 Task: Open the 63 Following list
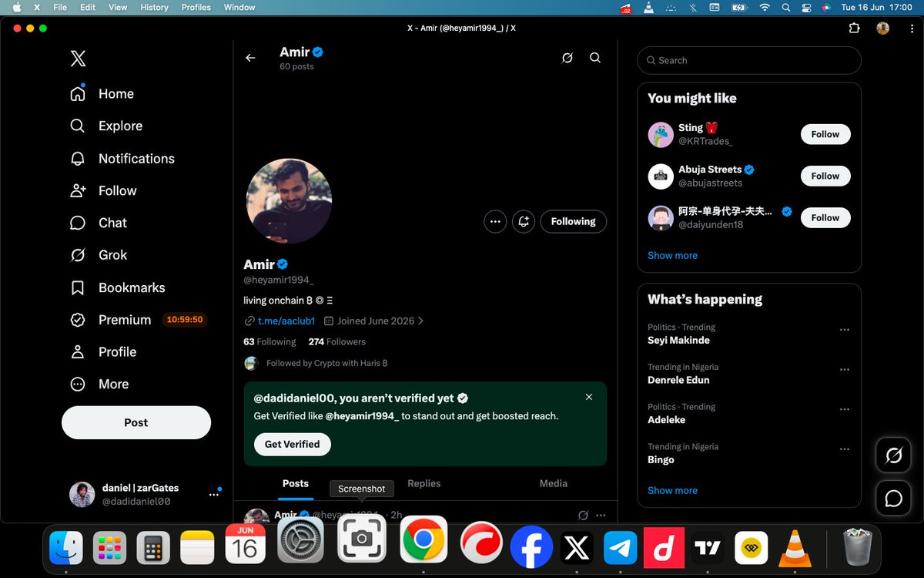269,342
